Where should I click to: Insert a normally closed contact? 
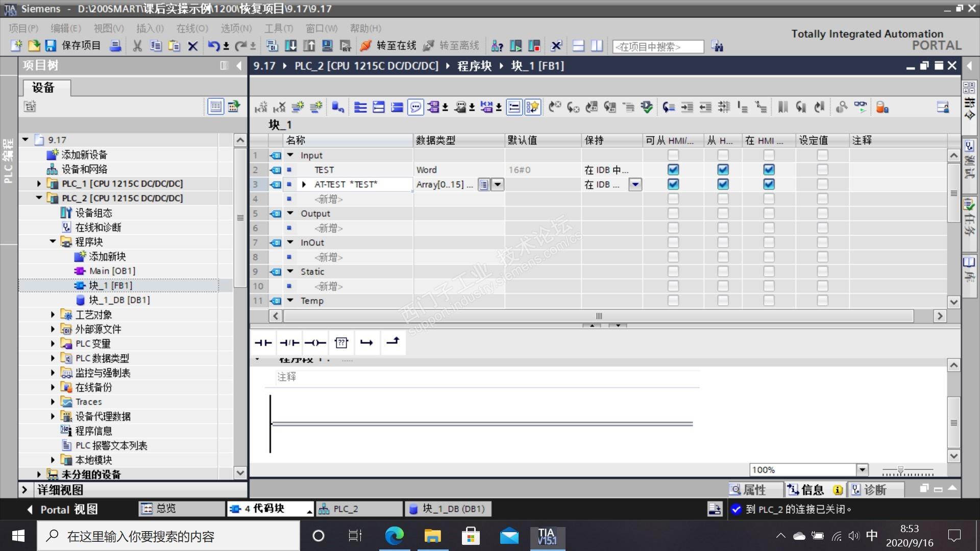289,343
